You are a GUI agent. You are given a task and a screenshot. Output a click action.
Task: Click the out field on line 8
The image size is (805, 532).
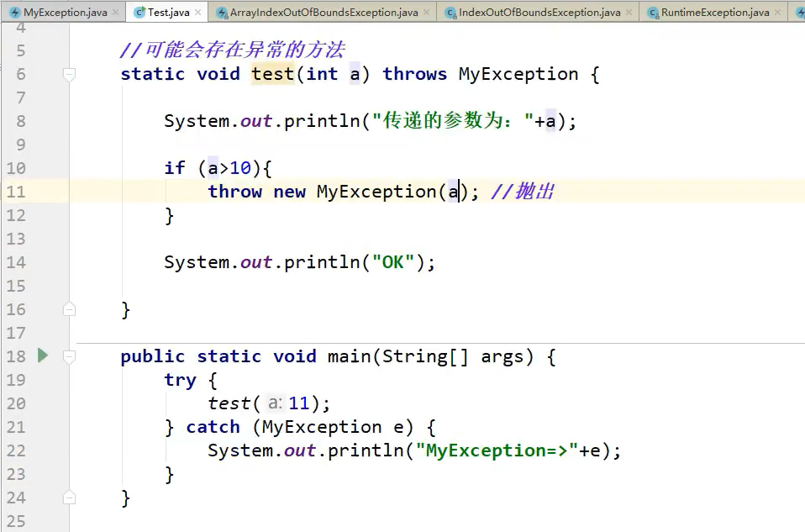(x=255, y=121)
